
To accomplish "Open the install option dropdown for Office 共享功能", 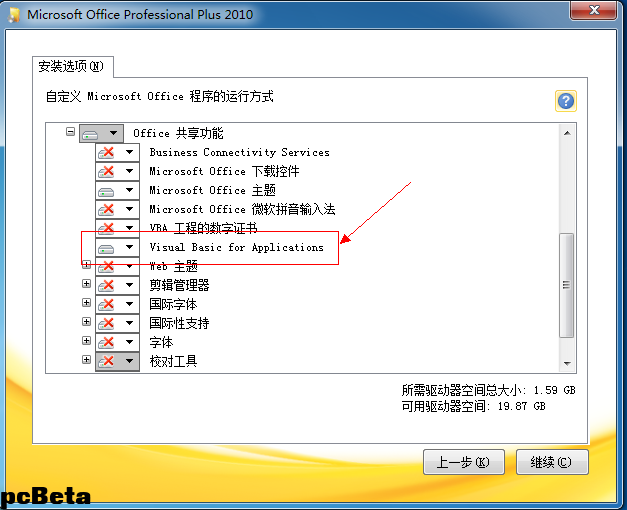I will click(113, 133).
